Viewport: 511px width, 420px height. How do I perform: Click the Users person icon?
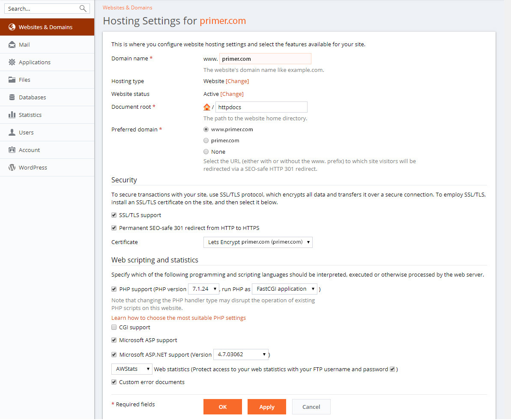(12, 132)
